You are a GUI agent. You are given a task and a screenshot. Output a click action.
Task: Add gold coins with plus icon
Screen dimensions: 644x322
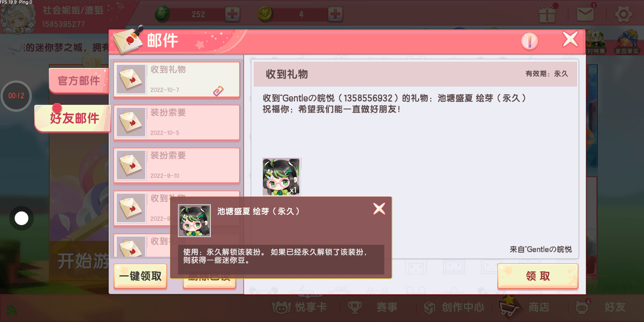pos(335,14)
